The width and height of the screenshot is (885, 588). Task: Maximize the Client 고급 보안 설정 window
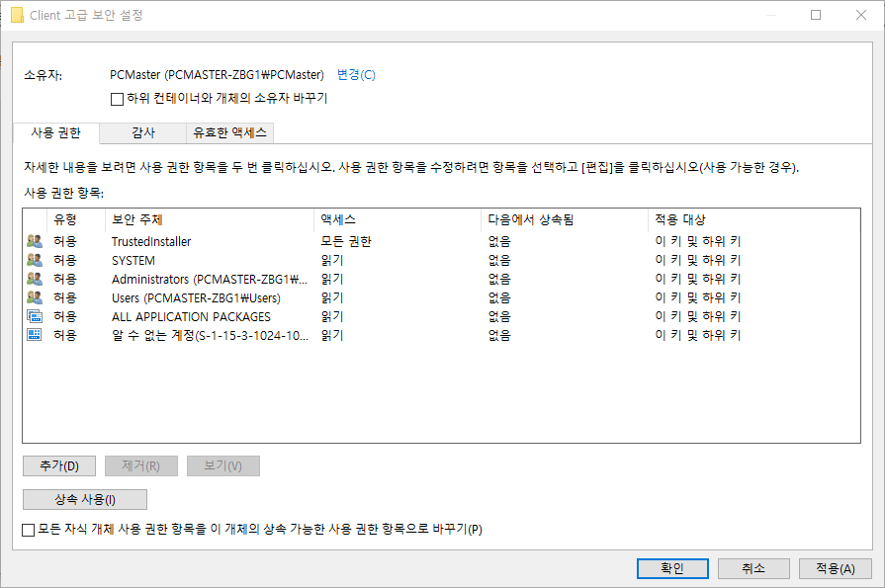[816, 15]
